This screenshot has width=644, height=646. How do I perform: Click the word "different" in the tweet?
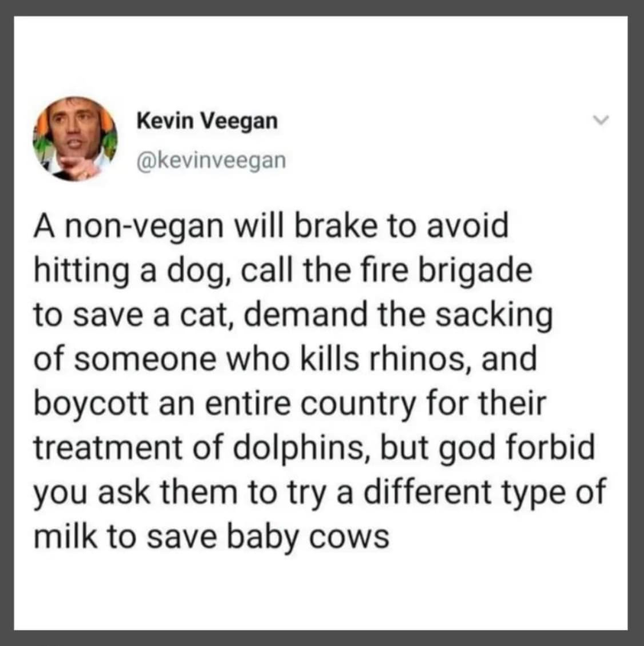coord(427,493)
